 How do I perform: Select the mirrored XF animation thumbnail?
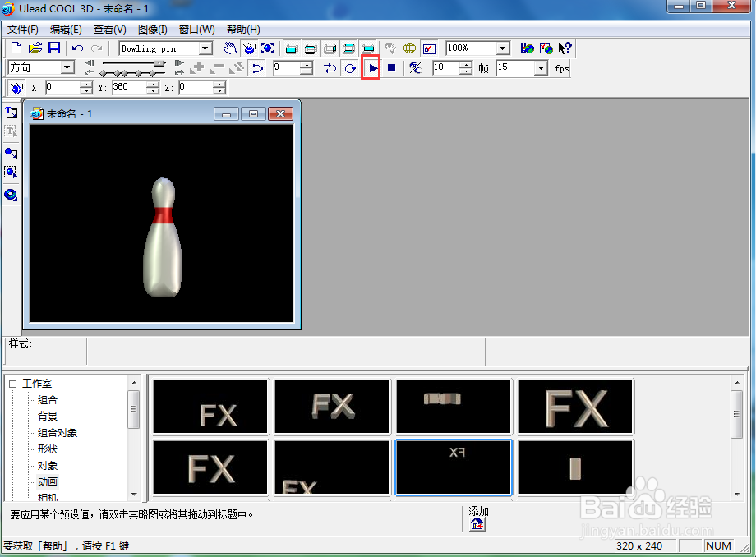coord(454,467)
